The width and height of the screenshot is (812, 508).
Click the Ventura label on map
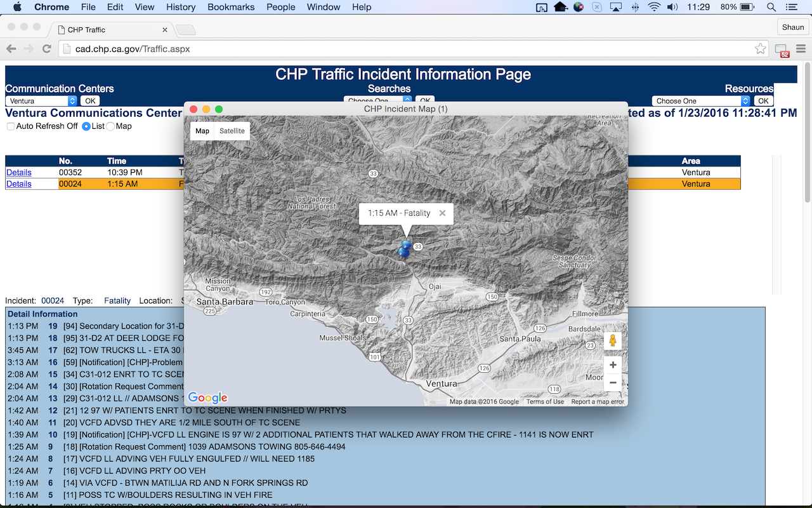(x=442, y=384)
